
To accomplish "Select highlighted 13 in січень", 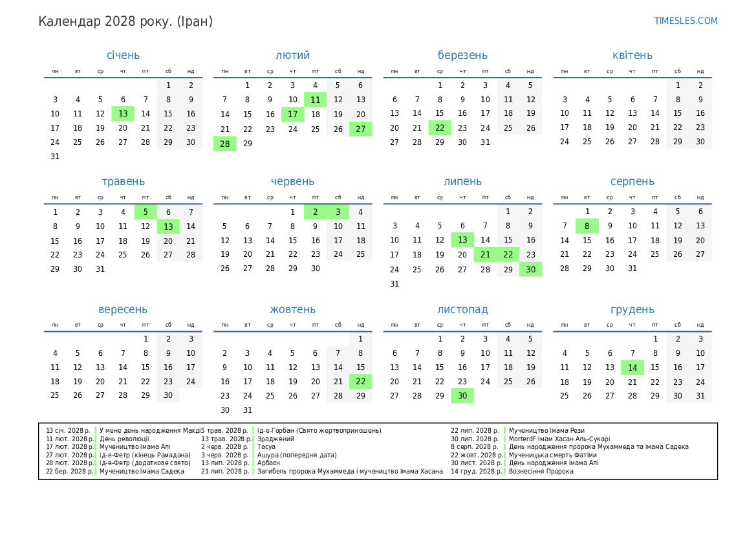I will (123, 114).
